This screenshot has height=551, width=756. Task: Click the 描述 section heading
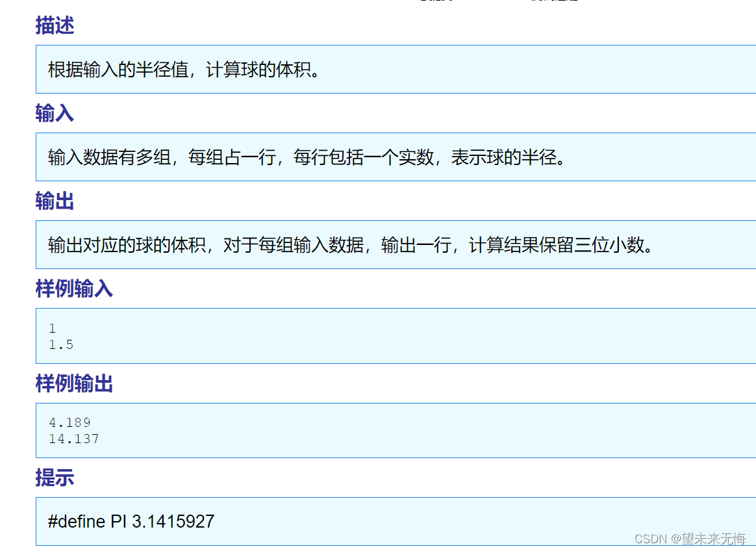pos(54,26)
